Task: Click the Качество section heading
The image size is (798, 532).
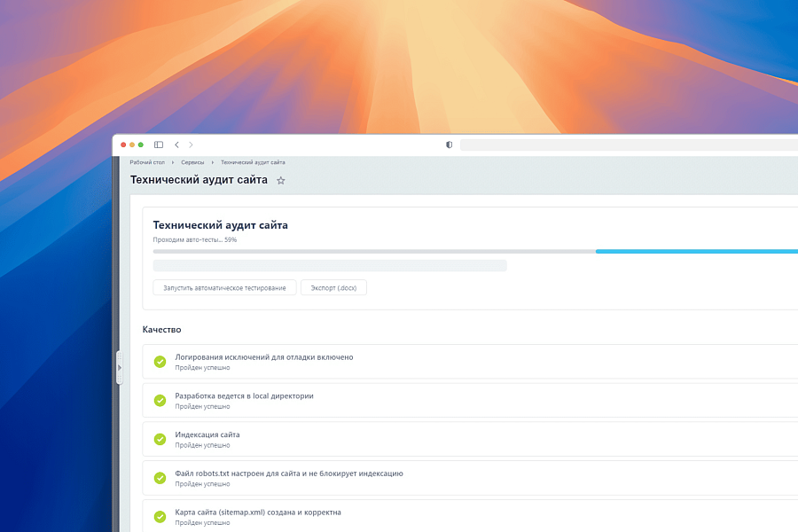Action: click(x=162, y=329)
